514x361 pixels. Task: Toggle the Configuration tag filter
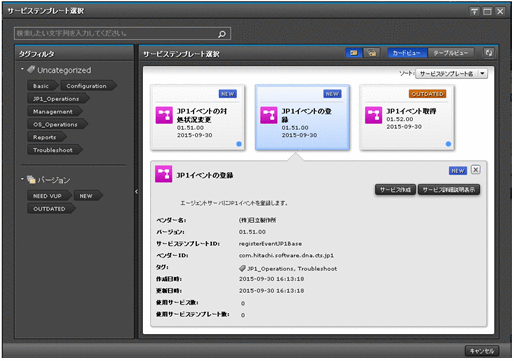(x=88, y=86)
